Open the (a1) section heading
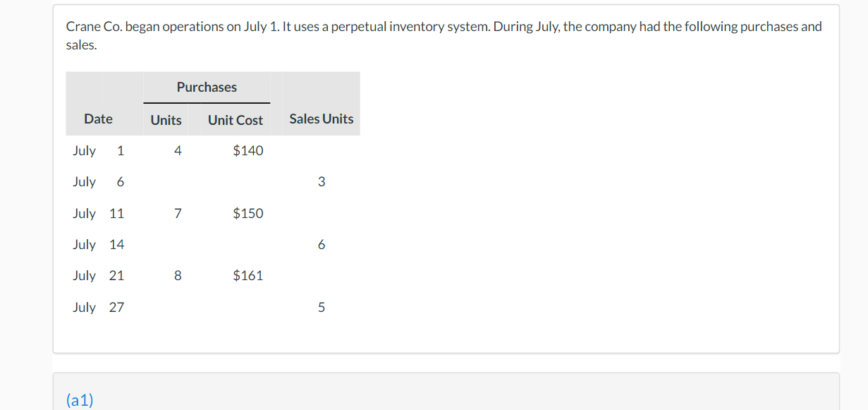Screen dimensions: 868x410 80,401
